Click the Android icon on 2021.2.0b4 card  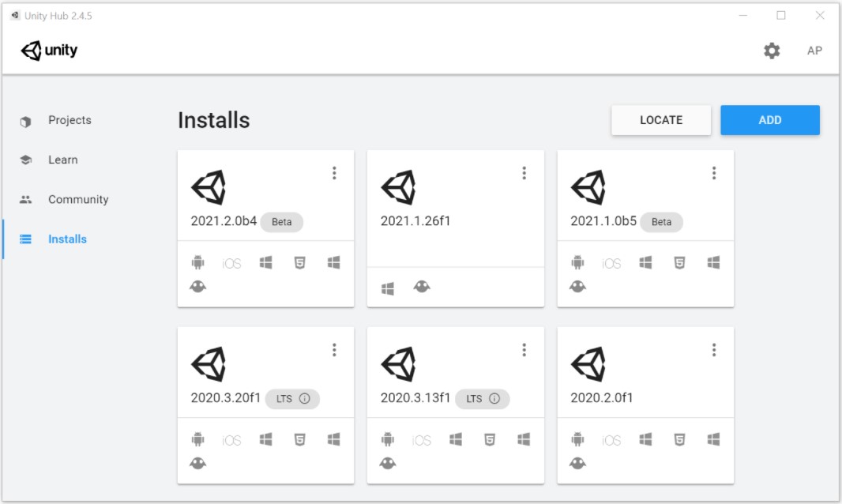(x=197, y=263)
